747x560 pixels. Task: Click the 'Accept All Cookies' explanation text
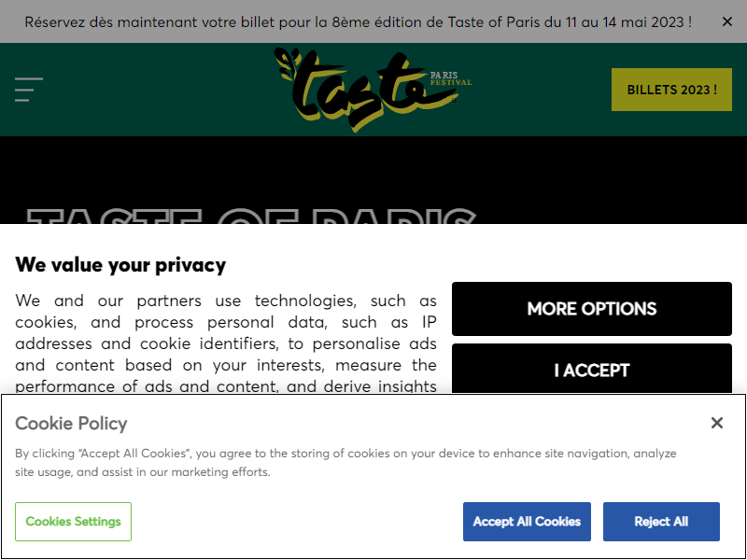345,463
